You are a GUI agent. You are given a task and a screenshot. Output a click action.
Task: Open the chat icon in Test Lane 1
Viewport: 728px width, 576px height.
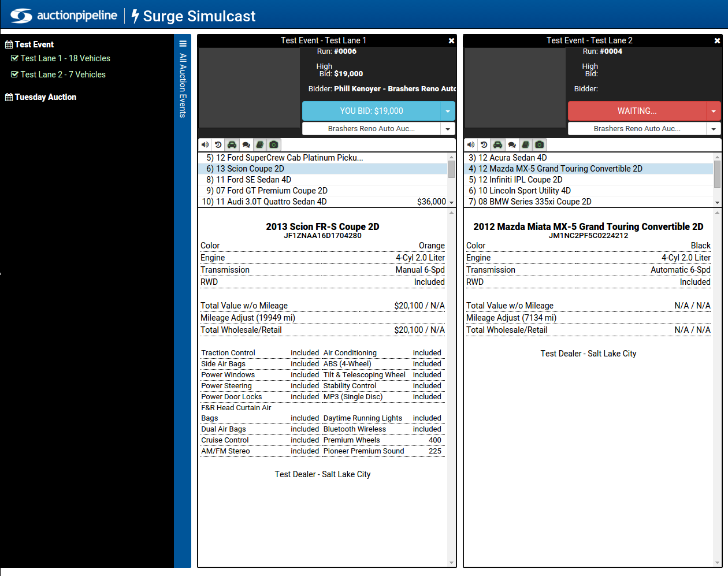click(x=246, y=144)
